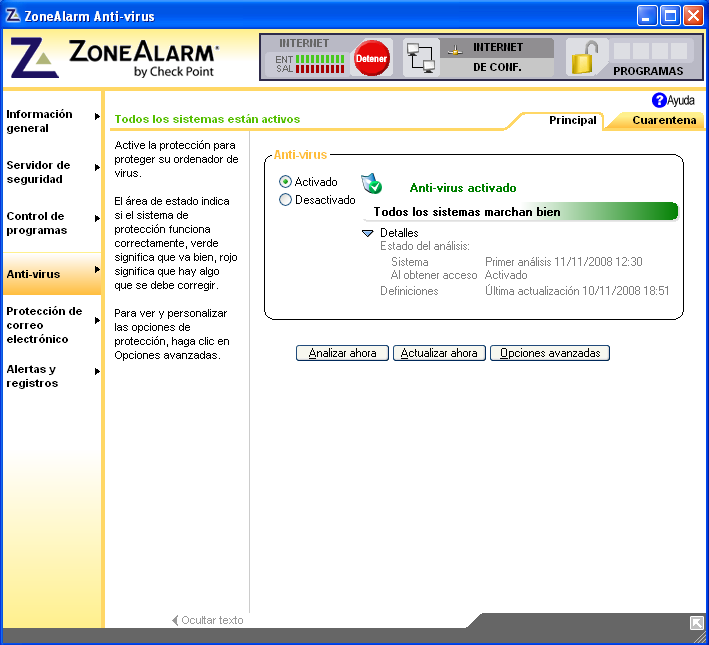
Task: Click the Definiciones label
Action: pyautogui.click(x=409, y=291)
